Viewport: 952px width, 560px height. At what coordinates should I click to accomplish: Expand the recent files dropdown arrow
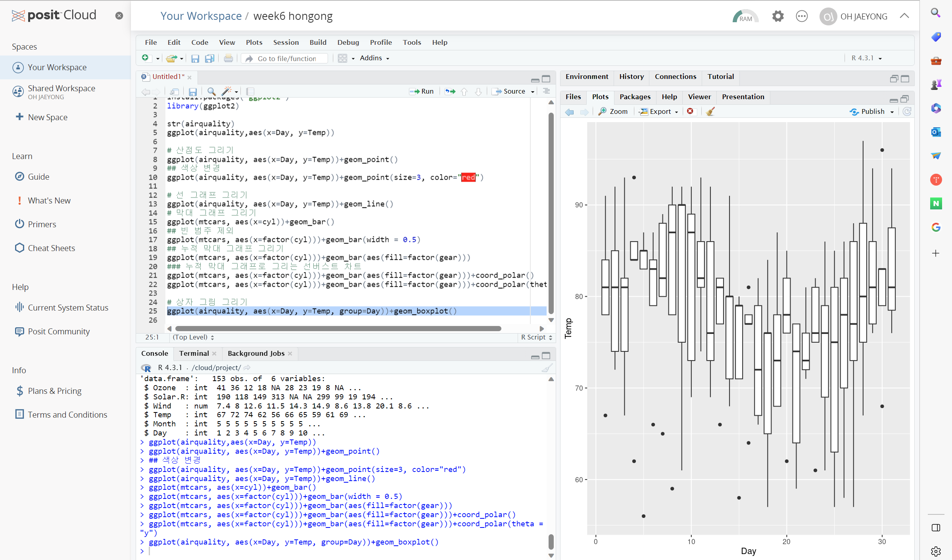tap(182, 59)
